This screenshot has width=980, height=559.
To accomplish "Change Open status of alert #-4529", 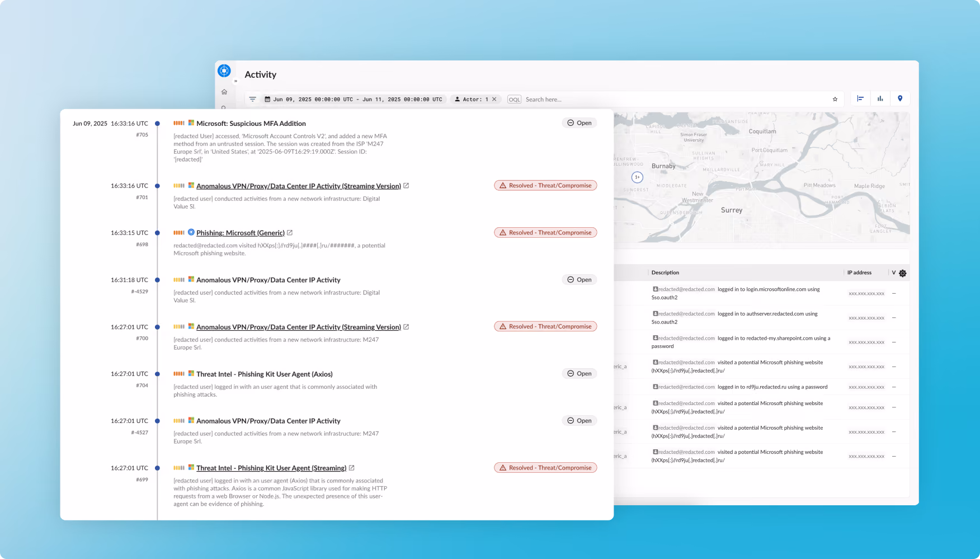I will 579,280.
